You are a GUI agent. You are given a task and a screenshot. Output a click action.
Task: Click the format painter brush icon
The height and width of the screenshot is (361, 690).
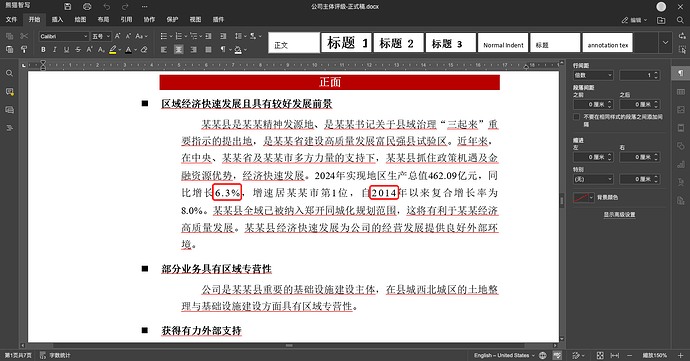tap(24, 50)
